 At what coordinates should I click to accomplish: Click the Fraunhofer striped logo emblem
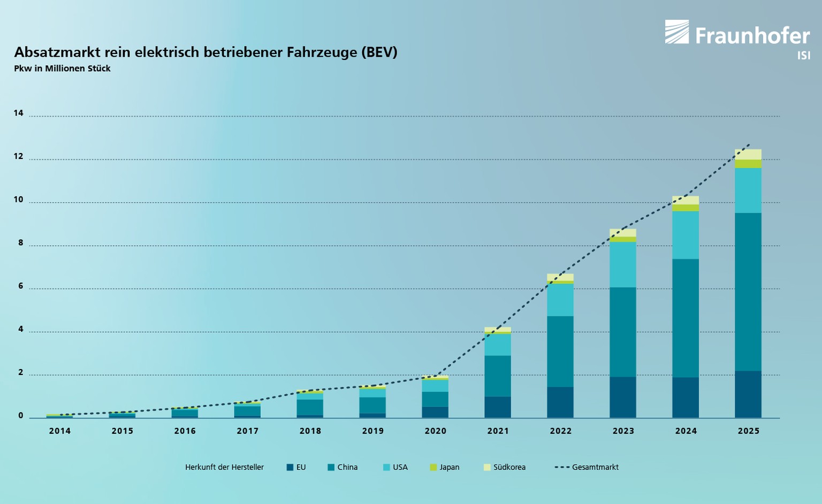pos(676,32)
